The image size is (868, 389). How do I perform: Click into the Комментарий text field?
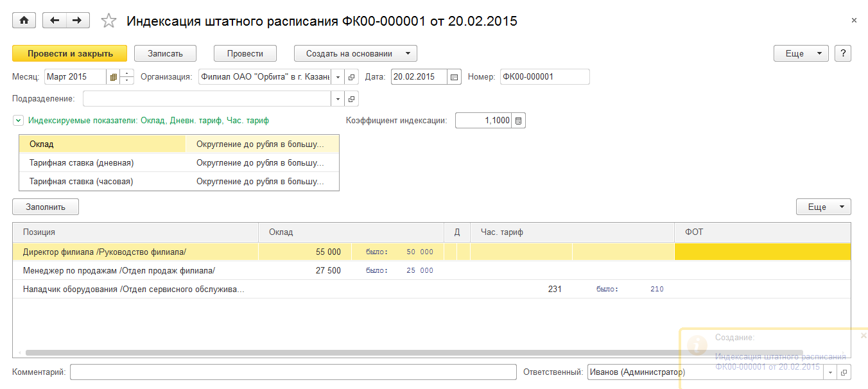tap(293, 372)
